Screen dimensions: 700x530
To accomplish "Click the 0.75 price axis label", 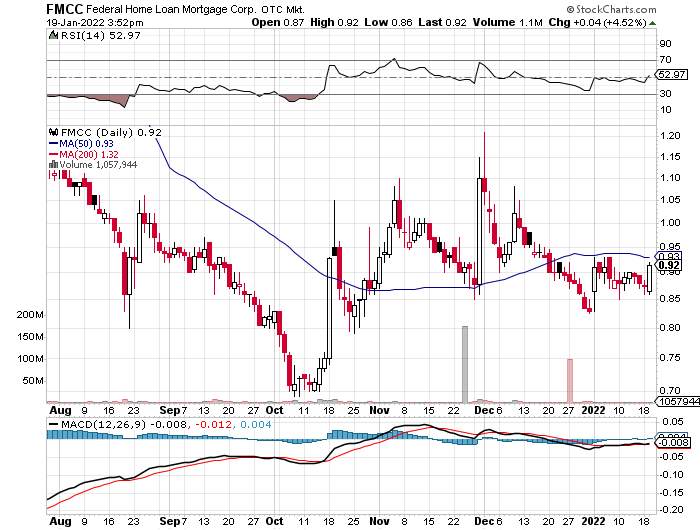I will pyautogui.click(x=670, y=358).
